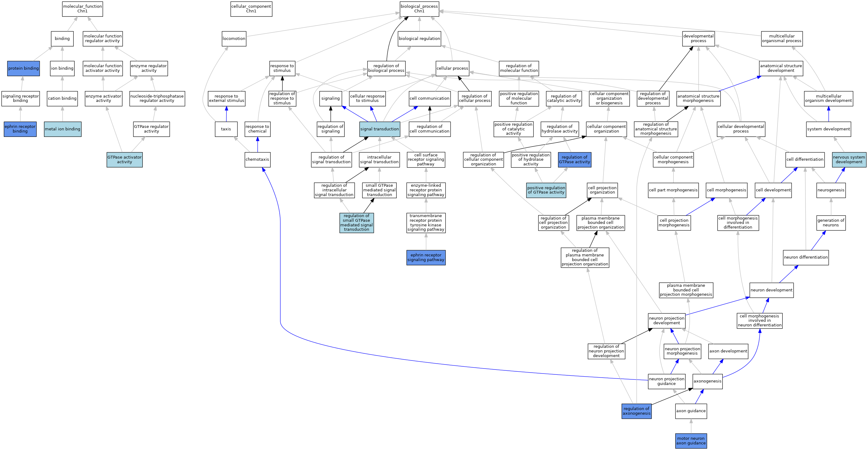Select 'cell surface receptor signaling pathway' node
The image size is (868, 450).
pos(426,159)
